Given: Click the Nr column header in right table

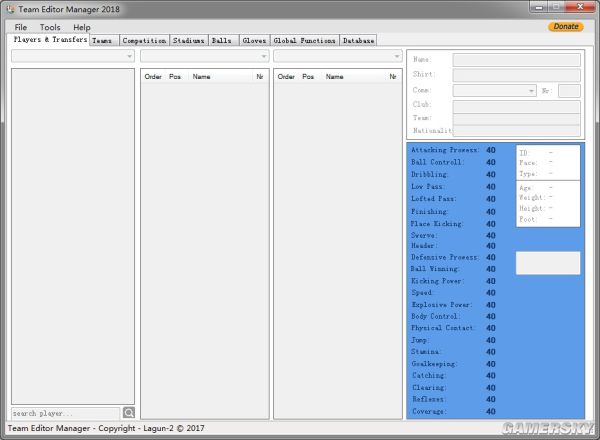Looking at the screenshot, I should (x=393, y=77).
